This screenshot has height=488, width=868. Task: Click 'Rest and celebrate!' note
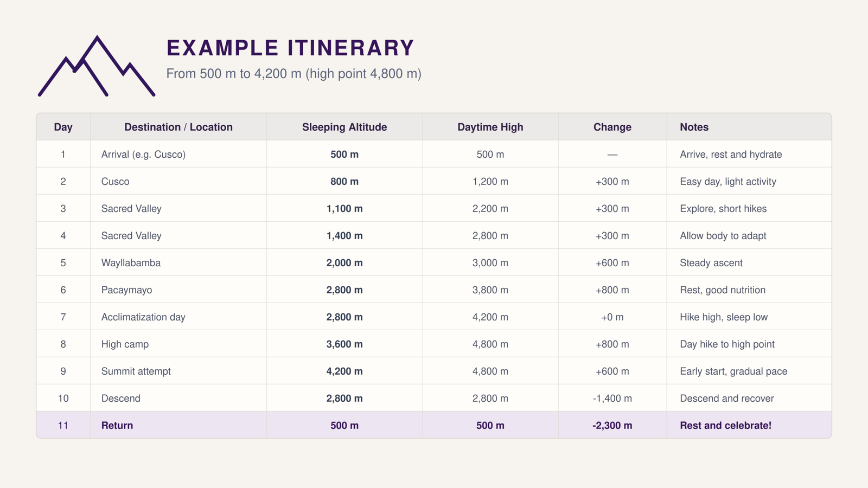[x=726, y=426]
